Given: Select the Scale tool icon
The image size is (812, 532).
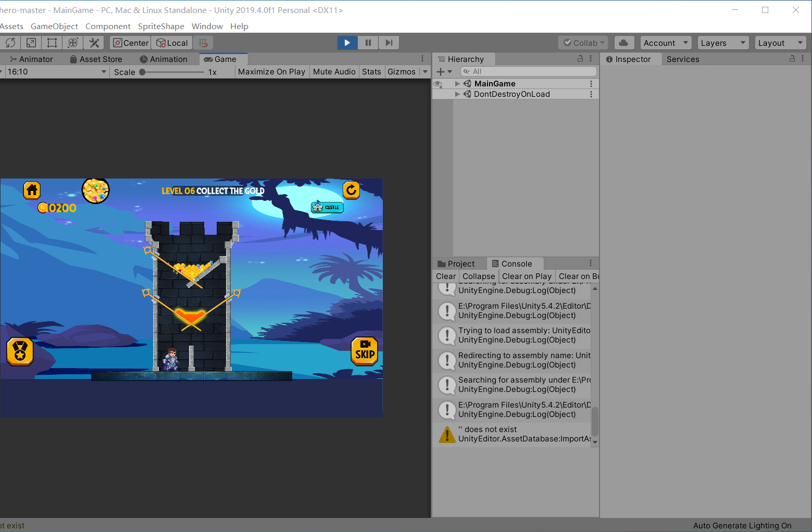Looking at the screenshot, I should point(31,43).
